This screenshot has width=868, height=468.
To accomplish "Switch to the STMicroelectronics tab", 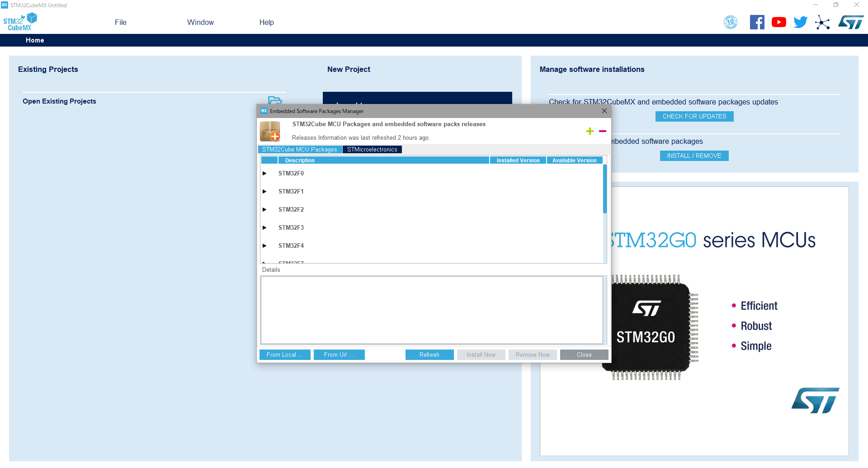I will point(372,149).
